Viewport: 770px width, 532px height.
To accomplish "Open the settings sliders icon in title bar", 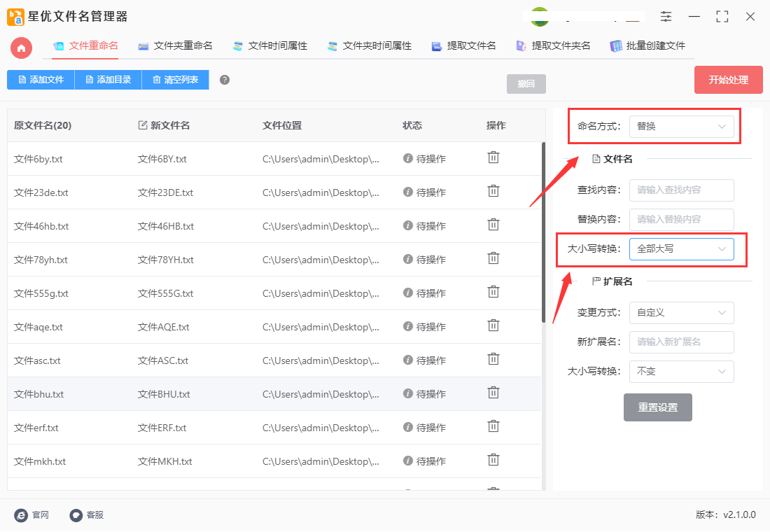I will [666, 17].
